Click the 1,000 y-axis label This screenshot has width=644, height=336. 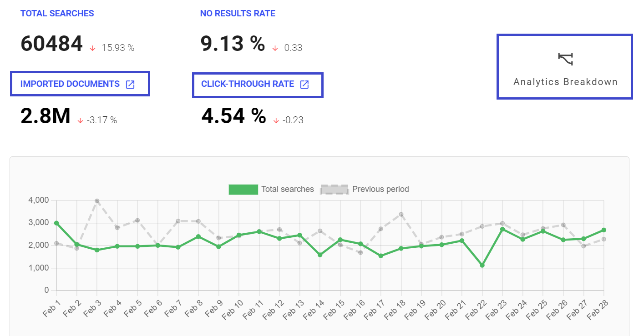click(x=38, y=268)
